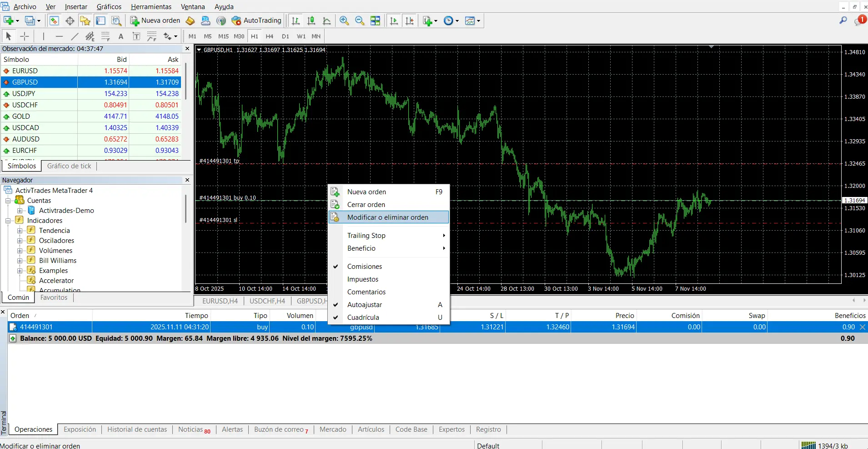Uncheck Comisiones in the context menu

coord(364,266)
